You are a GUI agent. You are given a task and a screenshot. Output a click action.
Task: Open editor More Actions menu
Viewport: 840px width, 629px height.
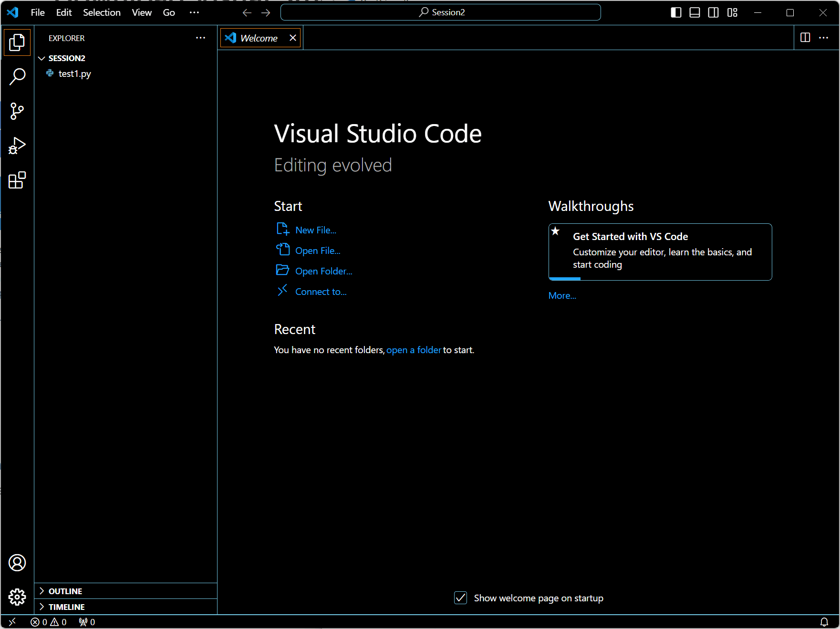(824, 38)
